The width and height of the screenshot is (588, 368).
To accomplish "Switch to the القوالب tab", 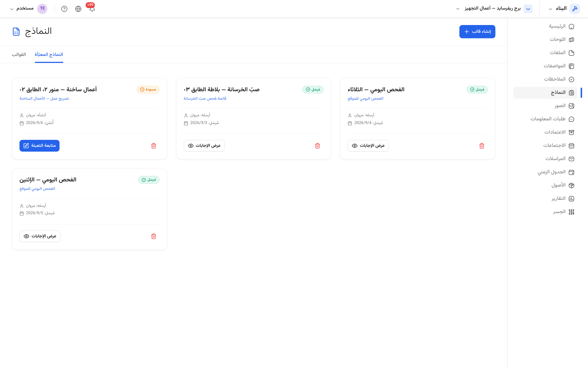I will [19, 54].
